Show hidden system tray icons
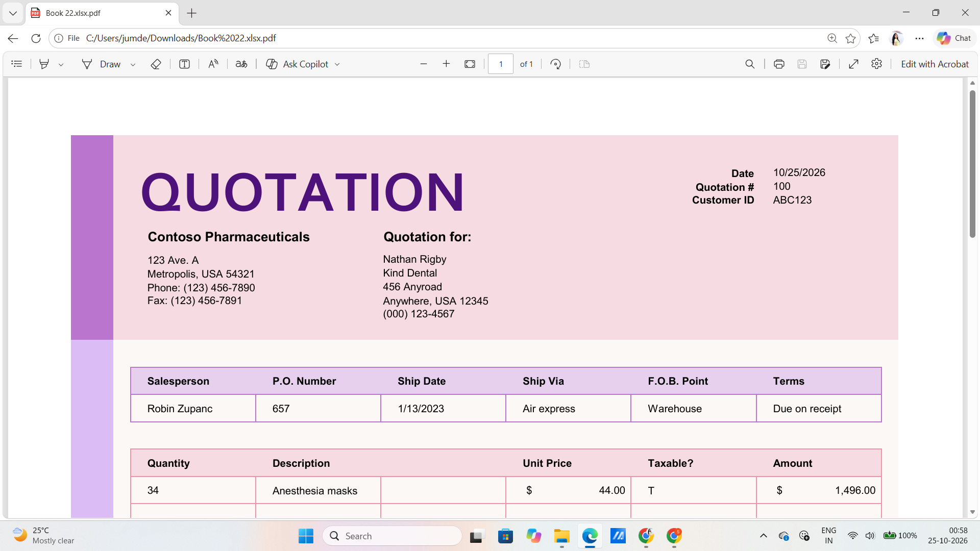The height and width of the screenshot is (551, 980). (x=763, y=536)
